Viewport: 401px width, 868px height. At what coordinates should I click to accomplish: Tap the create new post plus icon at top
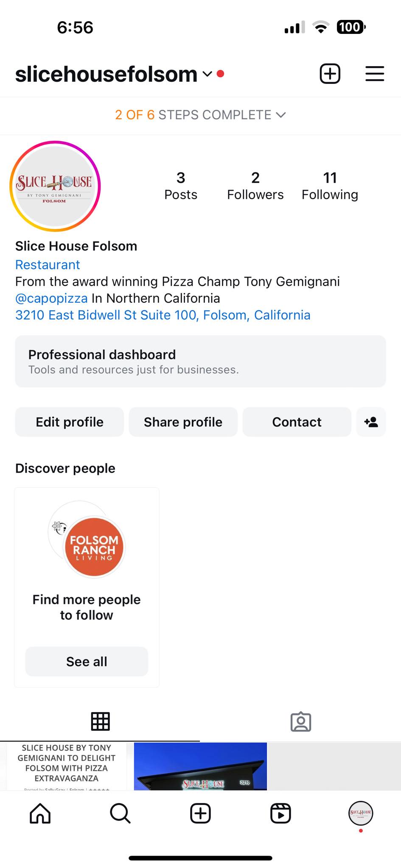[330, 74]
